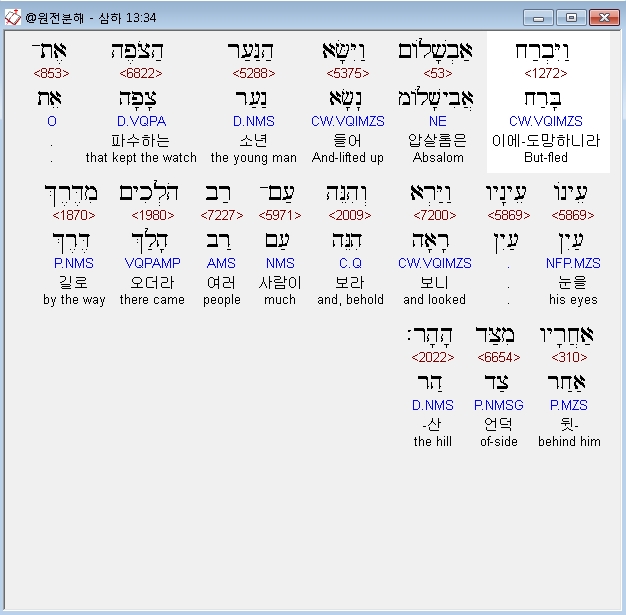
Task: Click morphology code C.Q
Action: pos(350,263)
